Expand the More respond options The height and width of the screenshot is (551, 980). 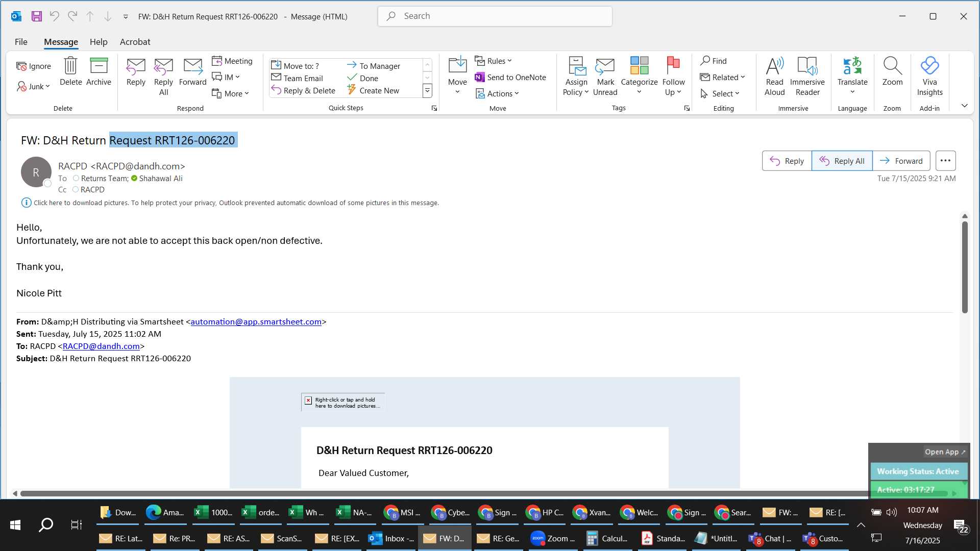pos(231,93)
